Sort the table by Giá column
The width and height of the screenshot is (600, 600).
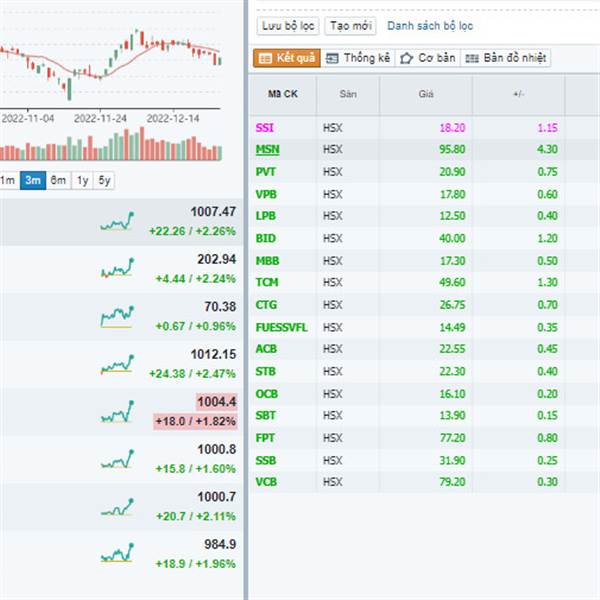click(426, 94)
